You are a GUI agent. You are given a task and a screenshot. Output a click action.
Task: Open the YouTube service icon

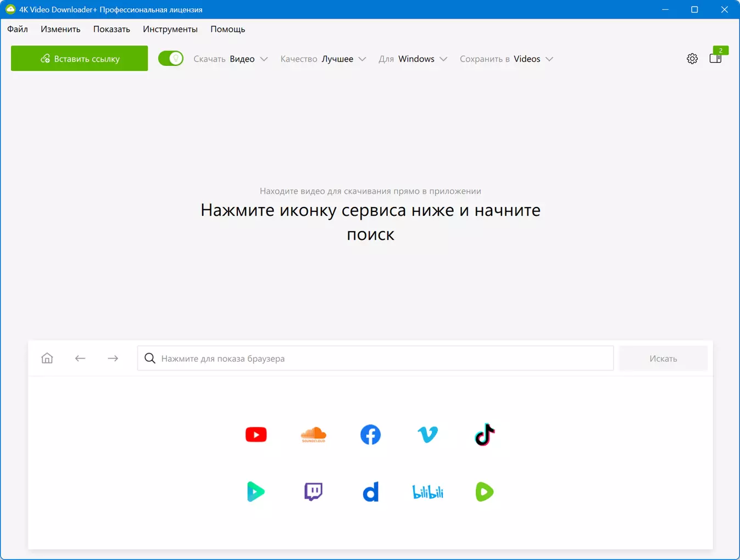[256, 435]
